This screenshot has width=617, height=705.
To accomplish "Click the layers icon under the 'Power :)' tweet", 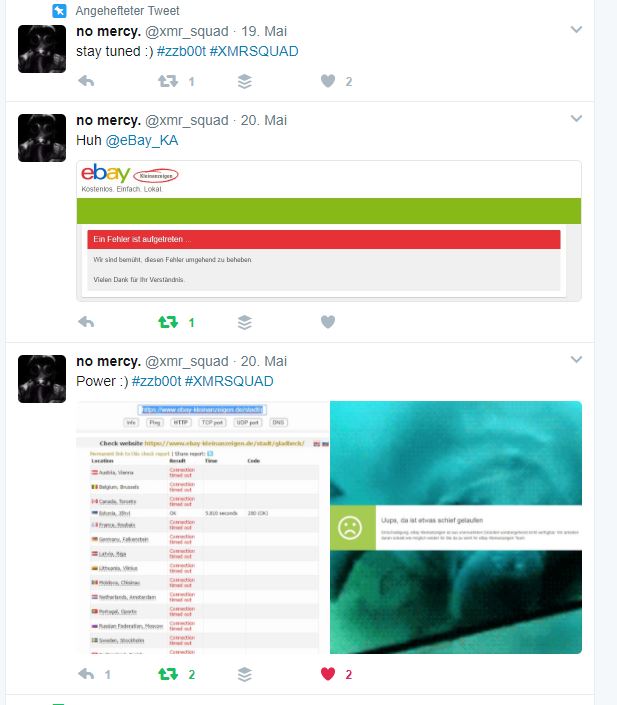I will point(245,674).
